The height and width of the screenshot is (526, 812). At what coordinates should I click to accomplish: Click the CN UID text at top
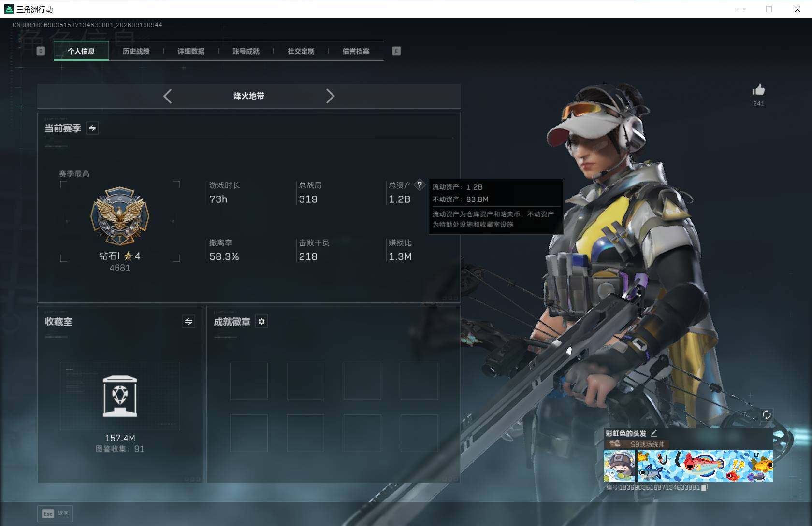pos(87,25)
